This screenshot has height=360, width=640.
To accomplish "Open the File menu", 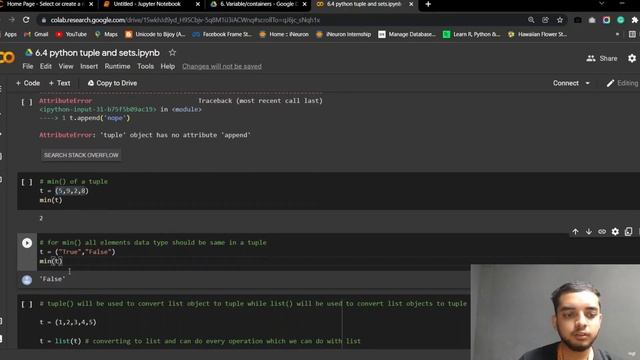I will (x=28, y=66).
